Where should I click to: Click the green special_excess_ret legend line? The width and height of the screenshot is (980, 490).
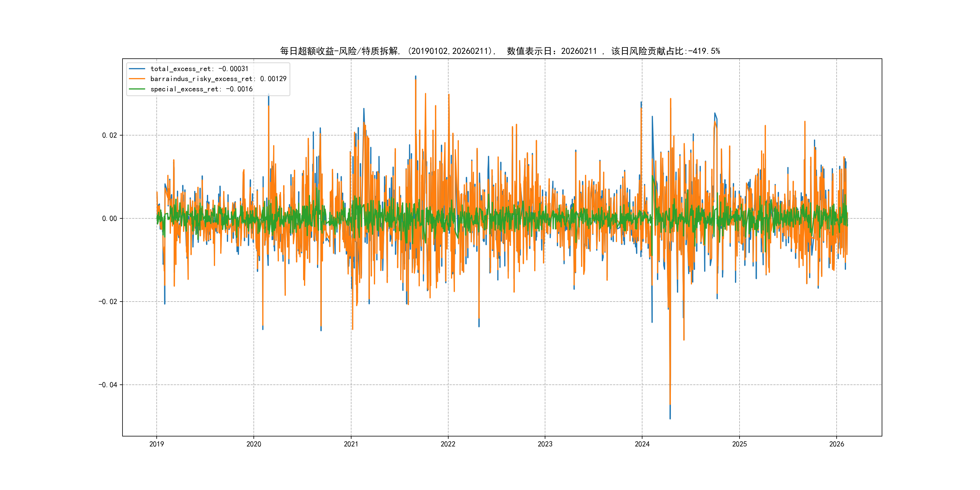pos(137,89)
